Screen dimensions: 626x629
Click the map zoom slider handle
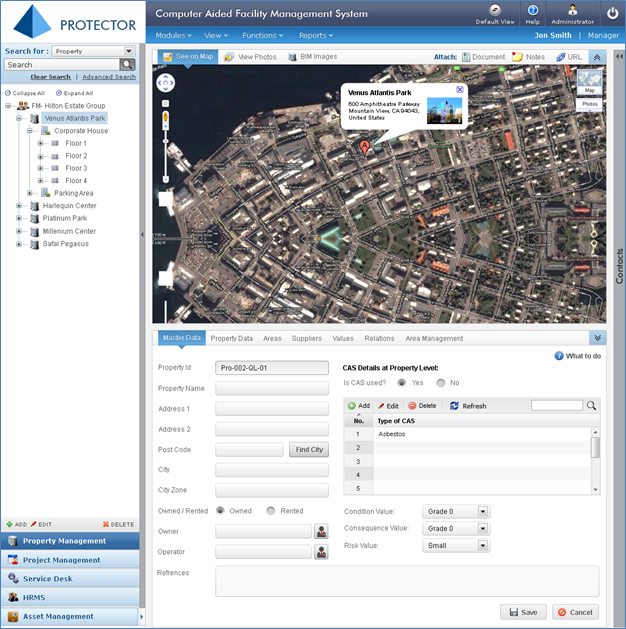pos(165,141)
